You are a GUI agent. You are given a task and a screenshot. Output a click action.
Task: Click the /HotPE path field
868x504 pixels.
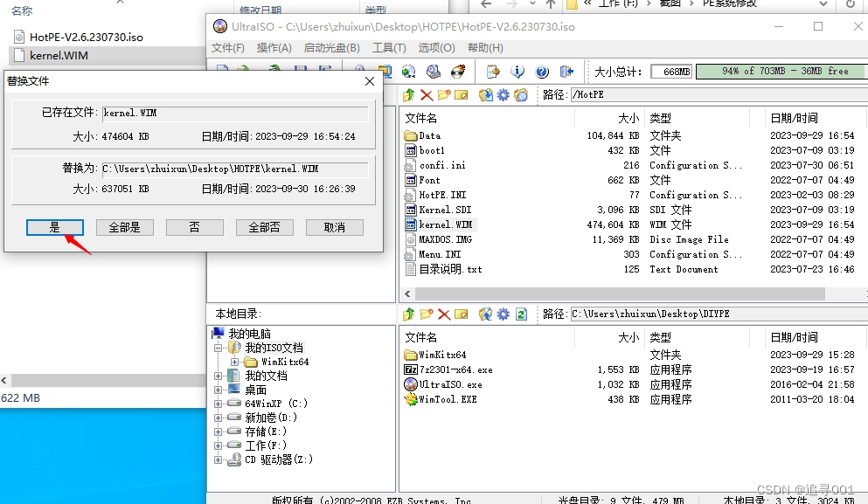click(x=719, y=94)
